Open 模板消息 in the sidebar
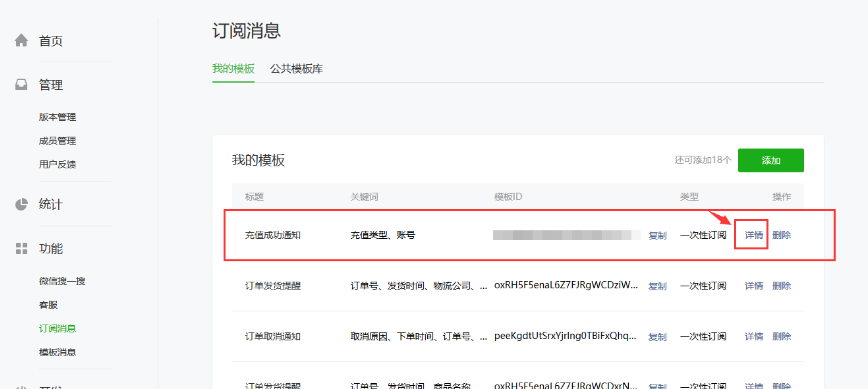Viewport: 868px width, 389px height. tap(57, 352)
